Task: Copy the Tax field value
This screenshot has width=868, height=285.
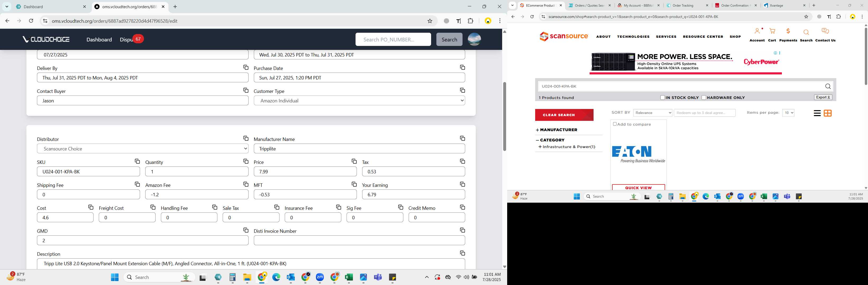Action: point(462,161)
